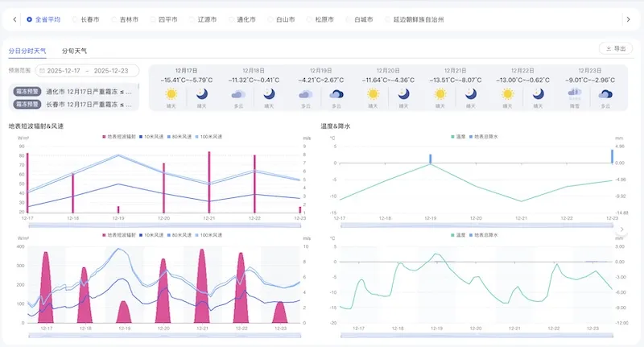This screenshot has height=347, width=644.
Task: Click the snow icon for 12月23日
Action: click(x=575, y=94)
